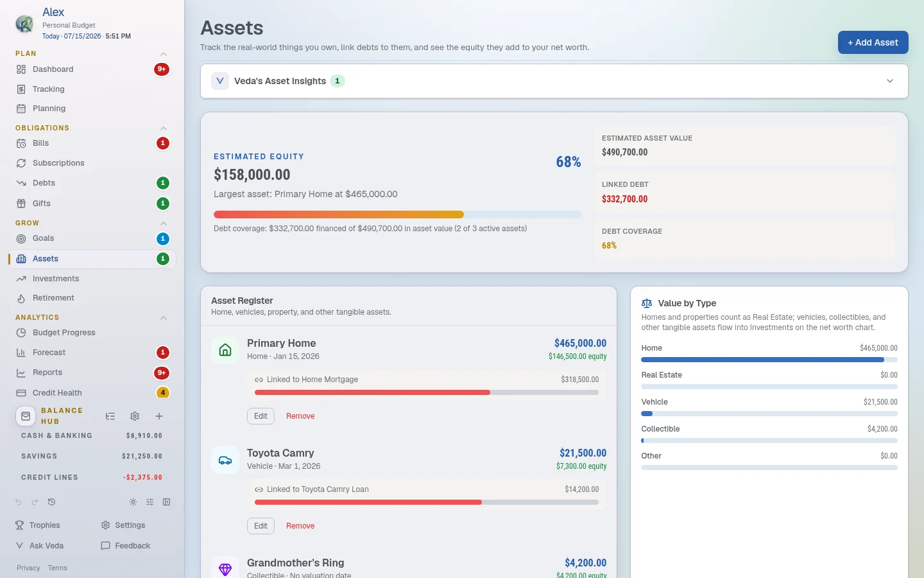The image size is (924, 578).
Task: Open Investments
Action: 92,279
